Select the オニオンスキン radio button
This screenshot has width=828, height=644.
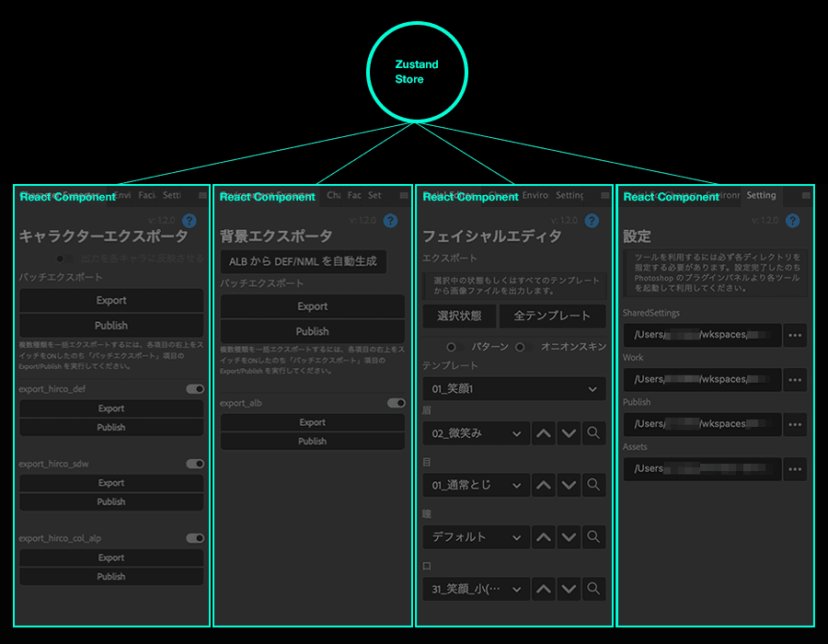[521, 347]
